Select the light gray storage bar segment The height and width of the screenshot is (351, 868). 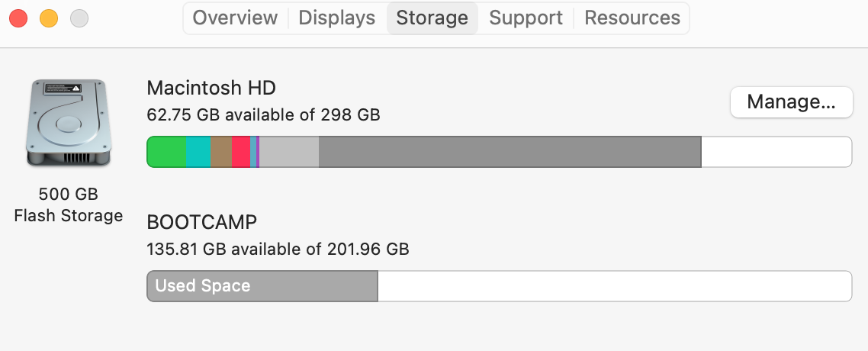pyautogui.click(x=289, y=152)
